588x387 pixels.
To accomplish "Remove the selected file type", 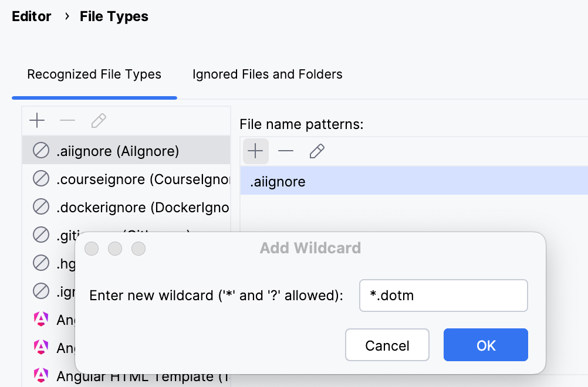I will point(67,120).
